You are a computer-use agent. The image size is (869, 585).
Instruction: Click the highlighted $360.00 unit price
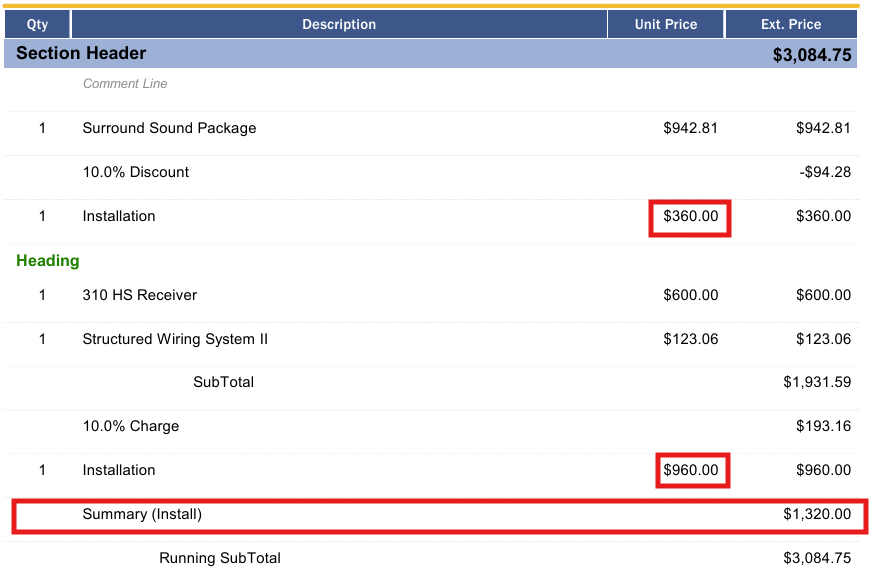coord(691,216)
